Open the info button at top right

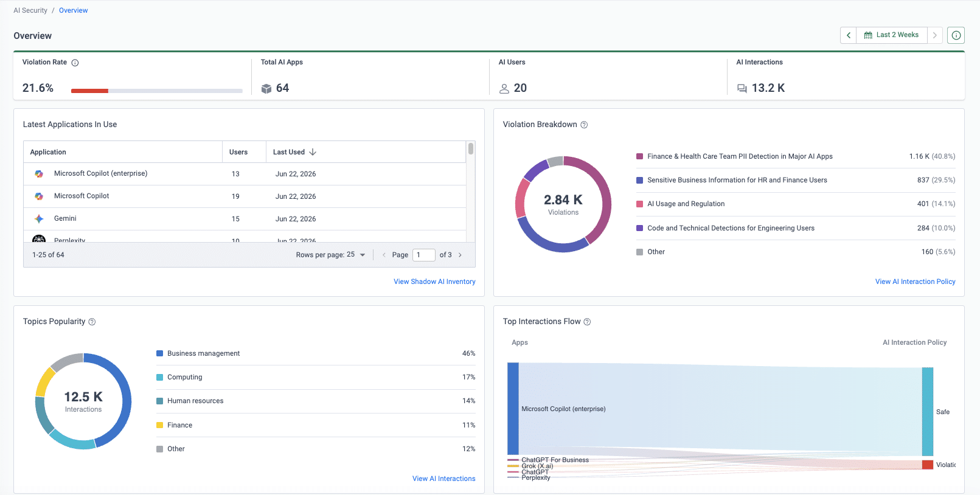pos(956,35)
